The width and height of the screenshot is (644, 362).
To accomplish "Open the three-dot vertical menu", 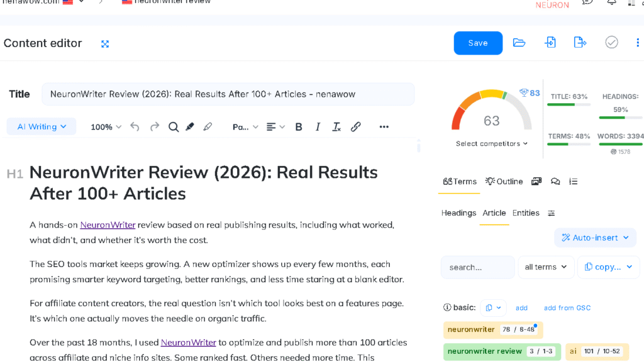I will click(638, 42).
